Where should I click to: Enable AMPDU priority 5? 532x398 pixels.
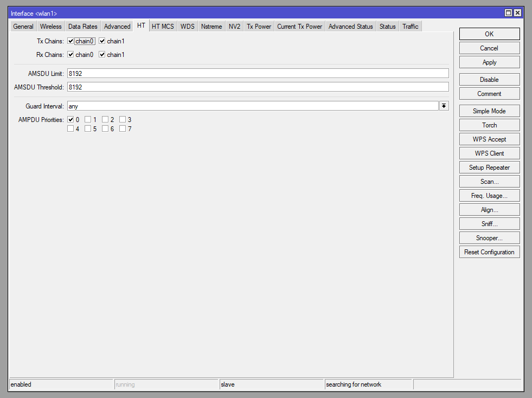coord(88,129)
